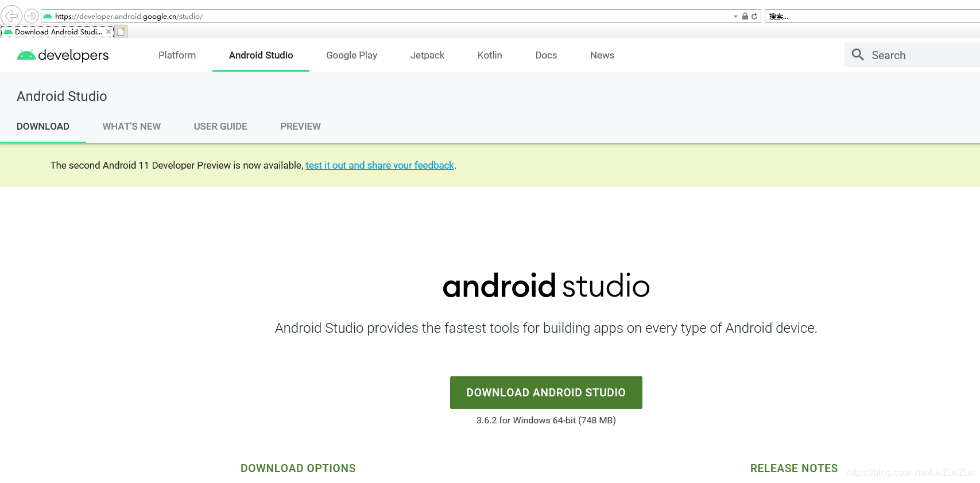Image resolution: width=980 pixels, height=483 pixels.
Task: Click the refresh icon in address bar
Action: coord(754,16)
